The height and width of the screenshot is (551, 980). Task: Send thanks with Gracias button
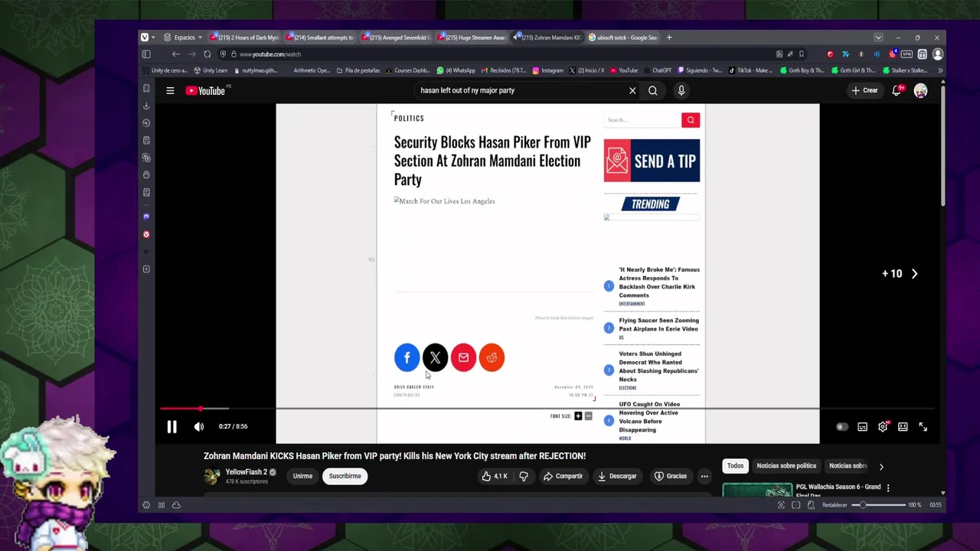click(671, 476)
